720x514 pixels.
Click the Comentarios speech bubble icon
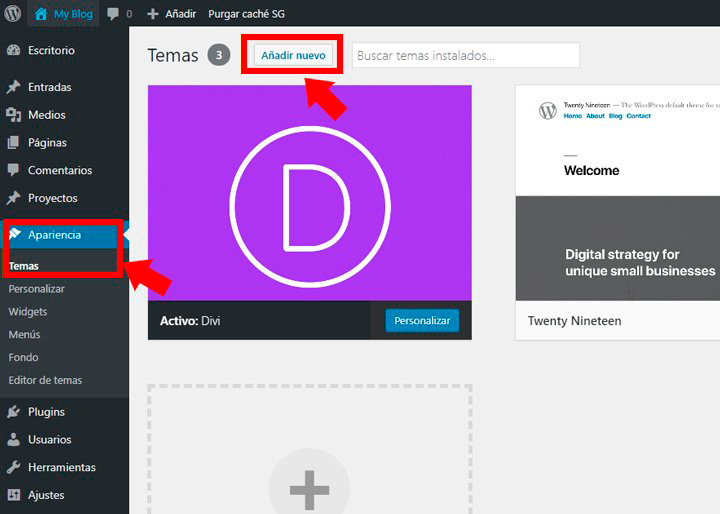[14, 170]
